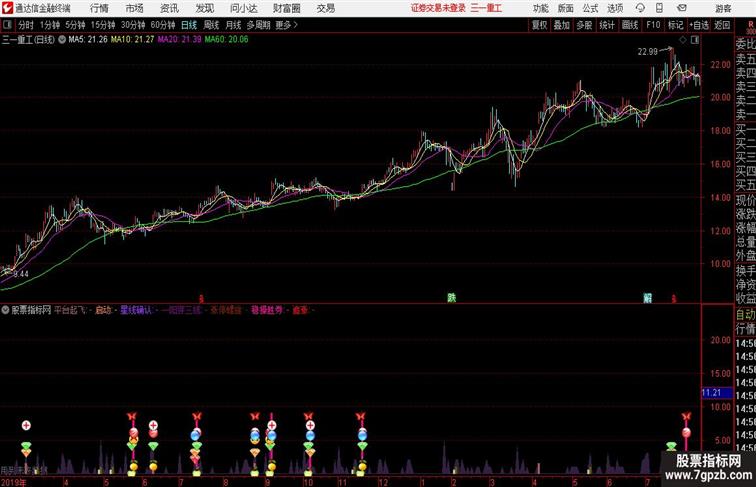Click the 22.99 high price label
756x487 pixels.
tap(648, 52)
